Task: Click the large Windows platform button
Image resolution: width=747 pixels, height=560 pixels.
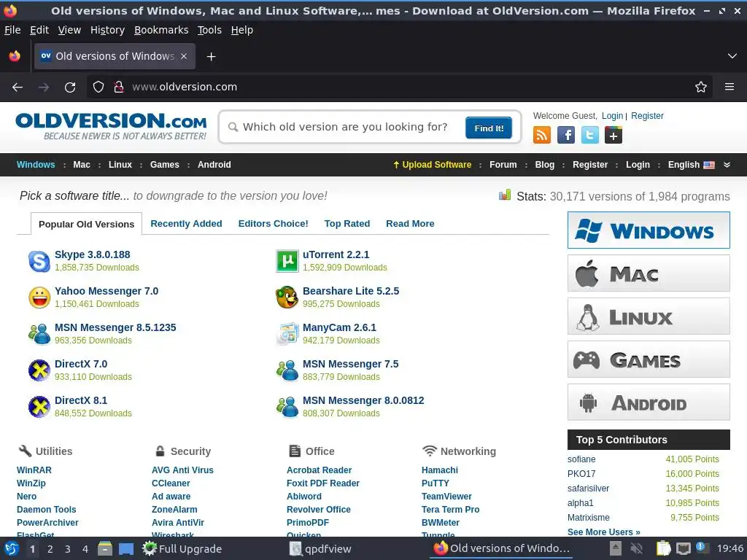Action: pos(649,230)
